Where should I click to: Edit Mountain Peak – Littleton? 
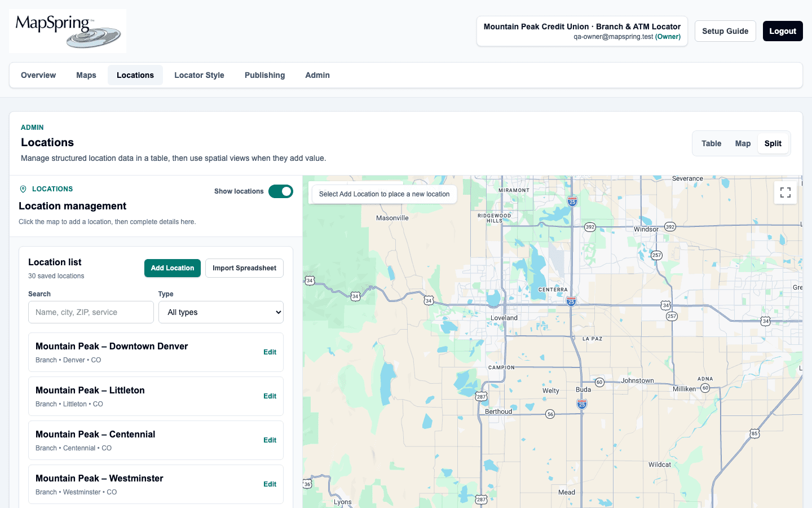coord(270,396)
